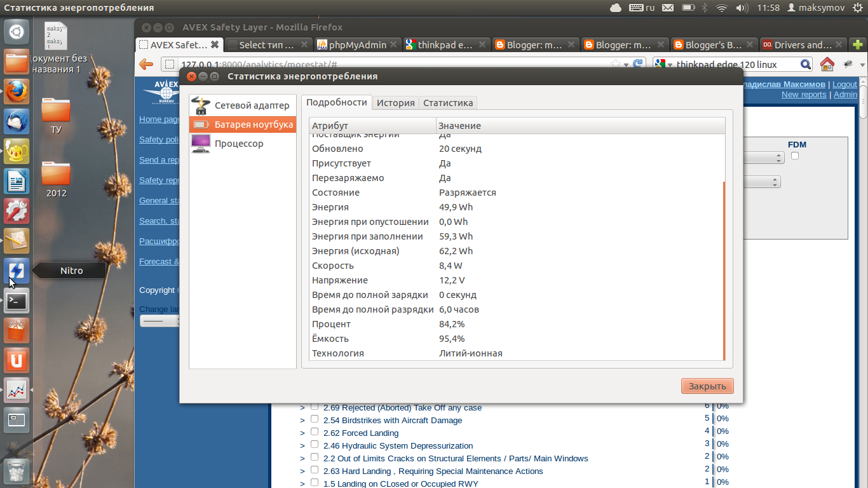Open Thunderbird mail from the launcher
Image resolution: width=868 pixels, height=488 pixels.
(17, 121)
